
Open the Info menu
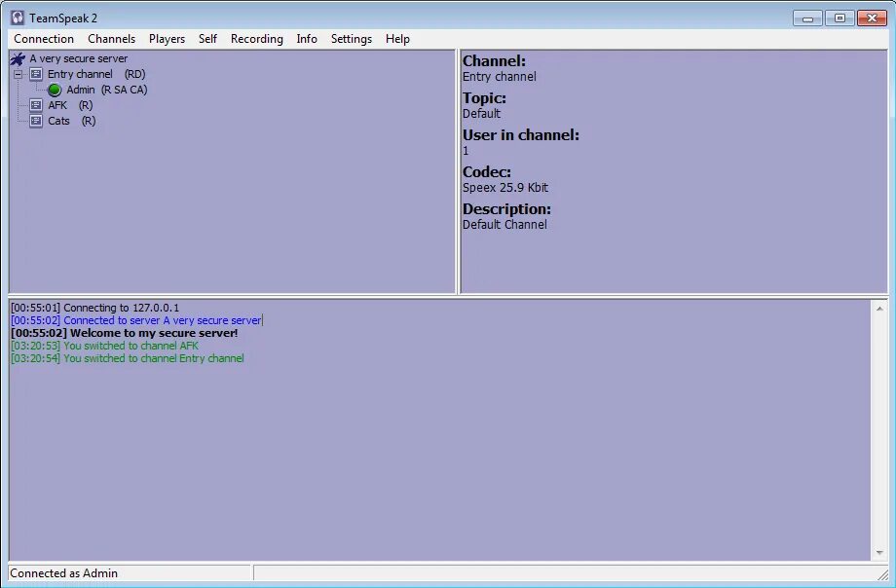(306, 39)
